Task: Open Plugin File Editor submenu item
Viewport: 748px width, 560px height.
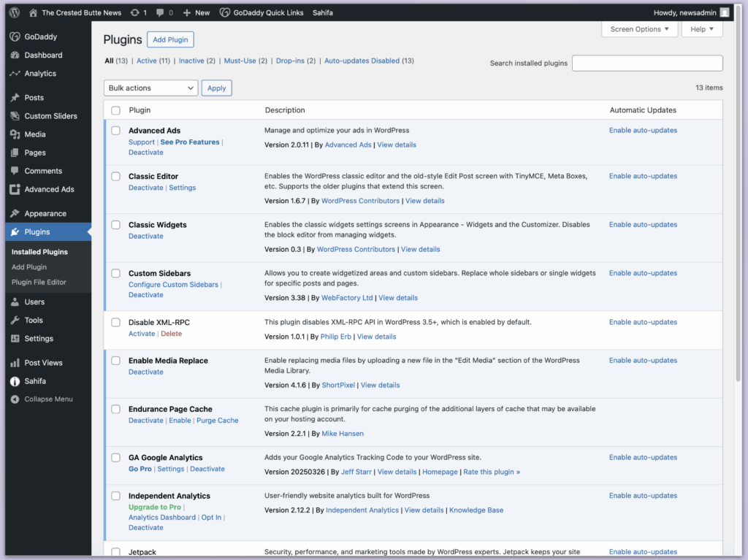Action: coord(39,283)
